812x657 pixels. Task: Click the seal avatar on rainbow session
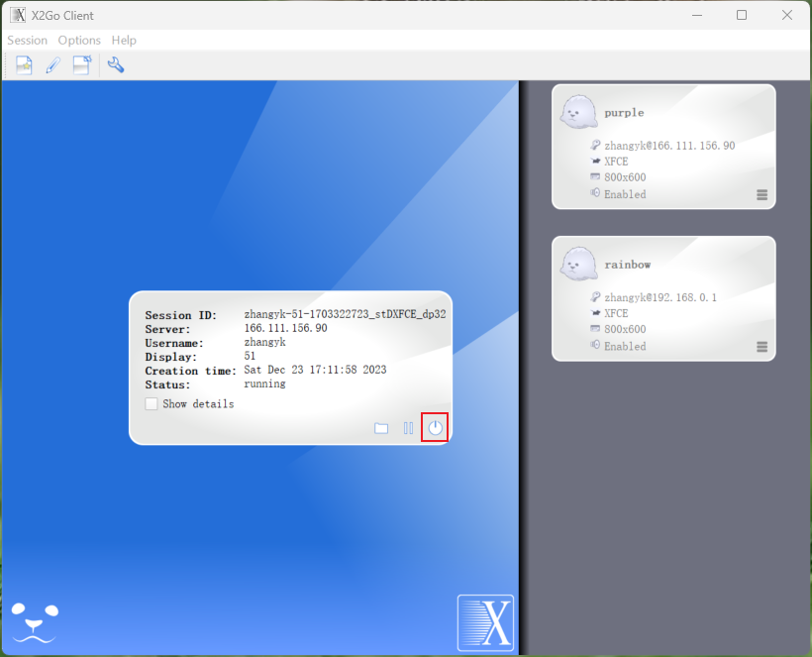tap(577, 264)
